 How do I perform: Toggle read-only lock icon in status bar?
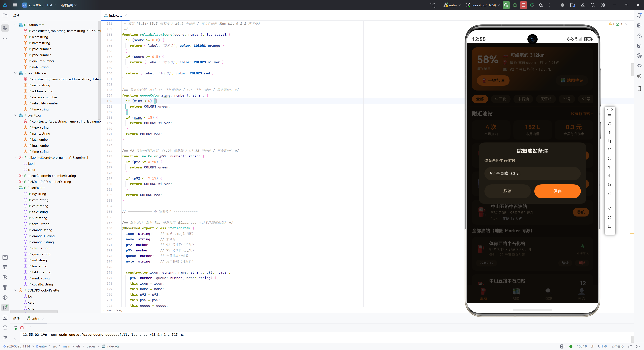[x=630, y=346]
